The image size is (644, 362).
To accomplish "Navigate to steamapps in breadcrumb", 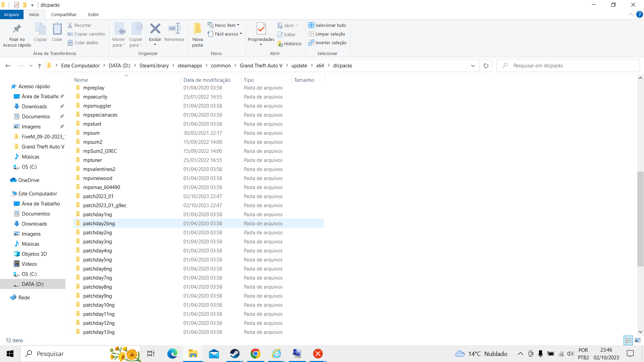I will point(190,66).
